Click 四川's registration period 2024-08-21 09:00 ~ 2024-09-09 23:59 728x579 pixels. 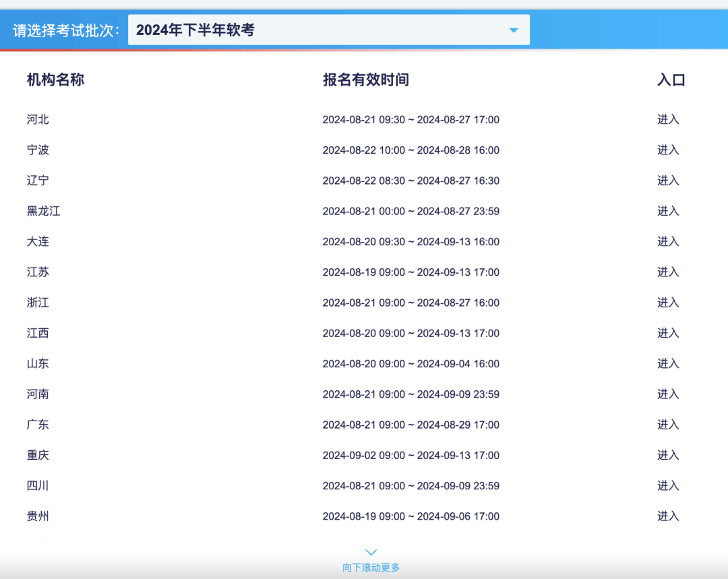click(x=411, y=486)
